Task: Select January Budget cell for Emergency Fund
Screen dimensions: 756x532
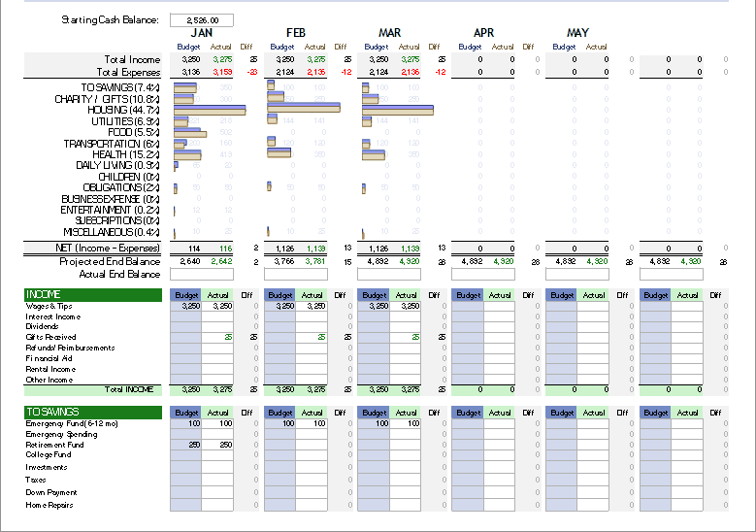Action: tap(186, 423)
